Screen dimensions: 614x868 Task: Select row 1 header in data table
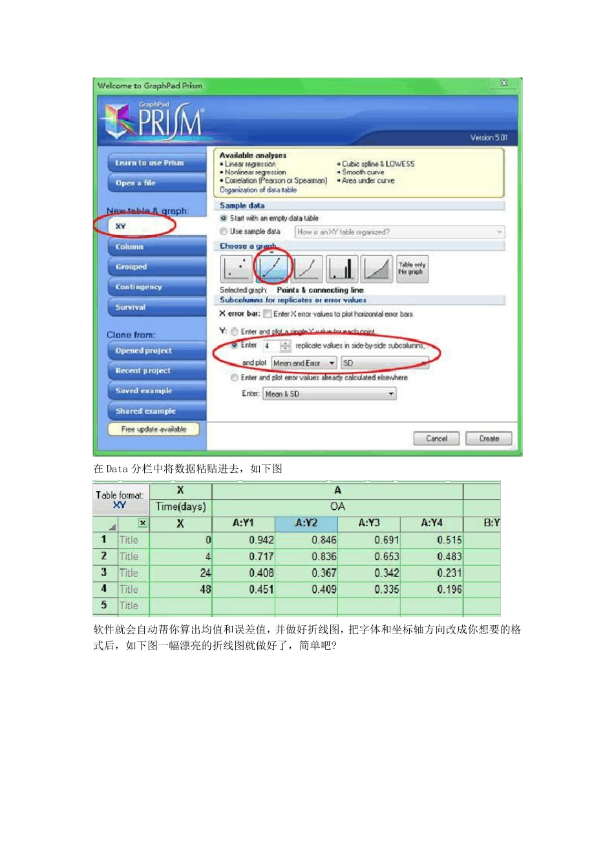pyautogui.click(x=105, y=539)
